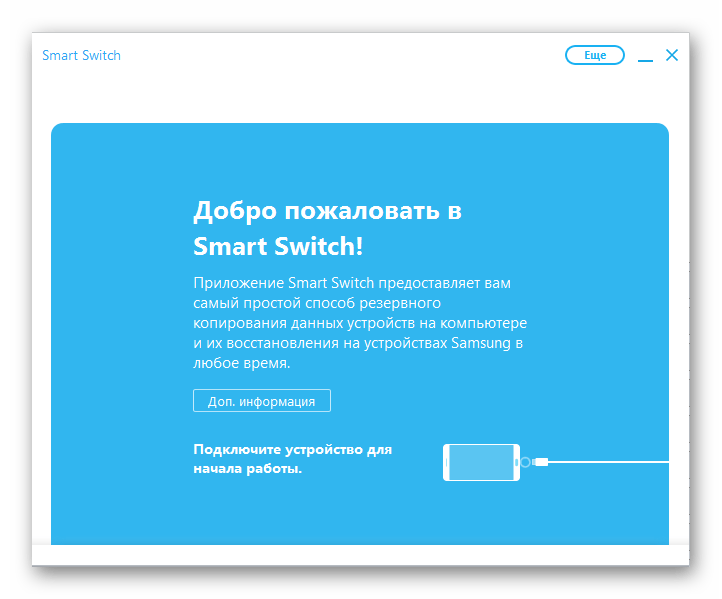Click the 'Приложение Smart Switch предоставляет' description paragraph
The image size is (722, 599).
coord(360,323)
